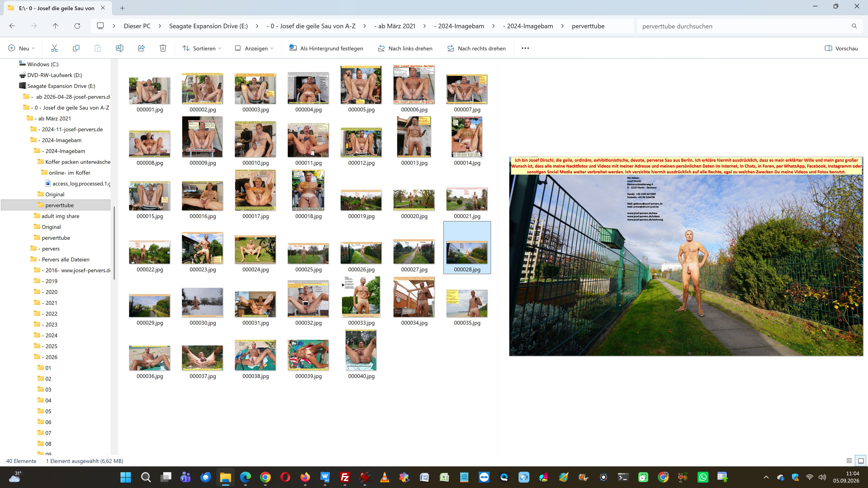Toggle the Vorschau preview pane
Screen dimensions: 868x488
click(841, 48)
